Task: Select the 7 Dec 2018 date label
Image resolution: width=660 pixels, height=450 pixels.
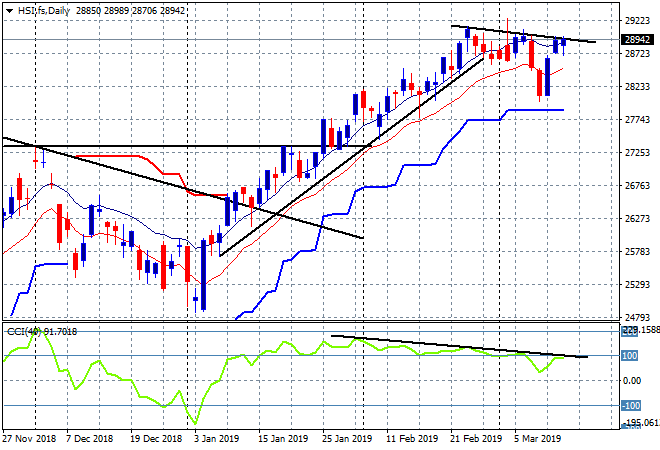Action: click(x=89, y=439)
